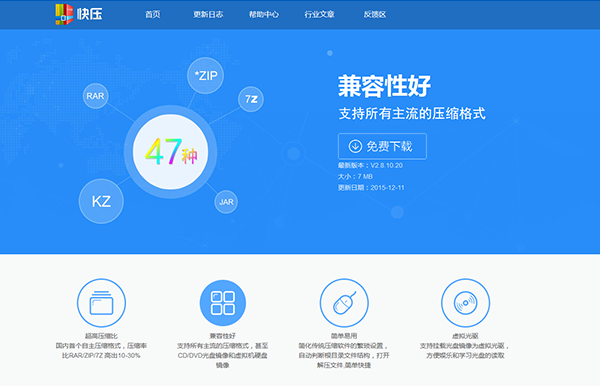Viewport: 600px width, 386px height.
Task: Click the large 兼容性好 headline
Action: [384, 86]
